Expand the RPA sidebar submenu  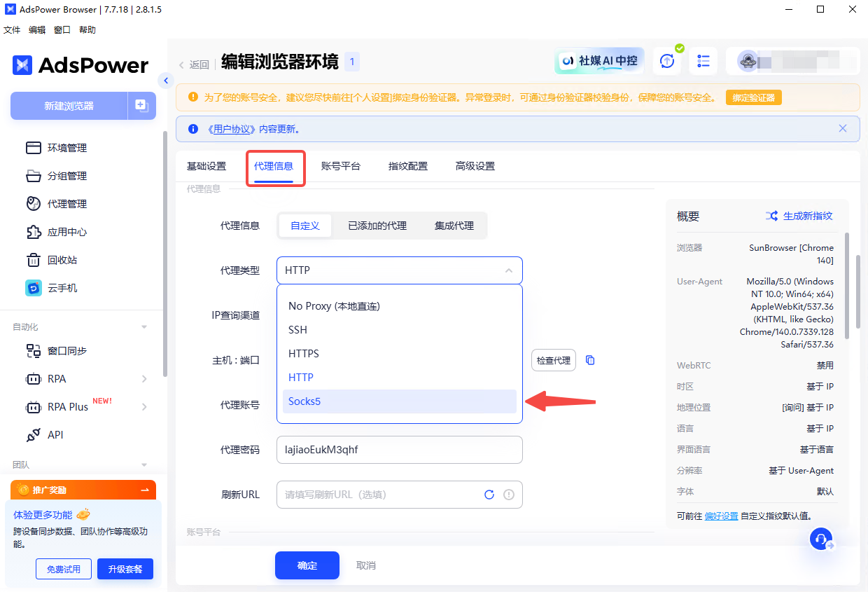coord(144,379)
